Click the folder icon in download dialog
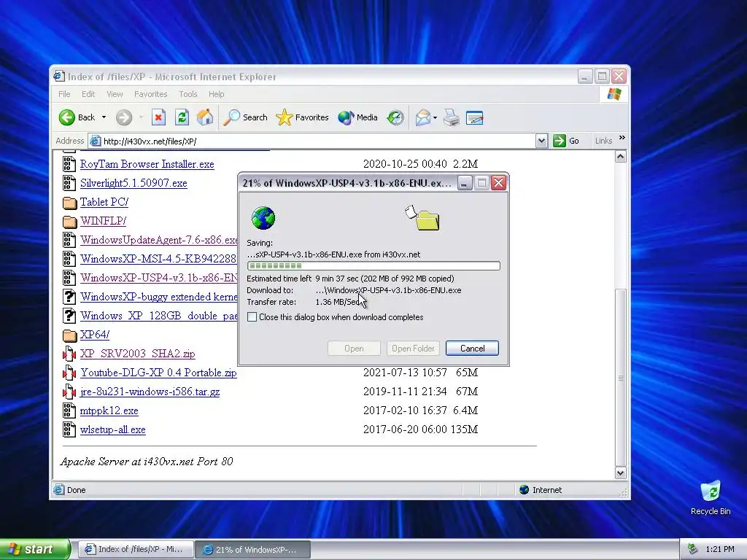Viewport: 747px width, 560px height. [x=427, y=221]
